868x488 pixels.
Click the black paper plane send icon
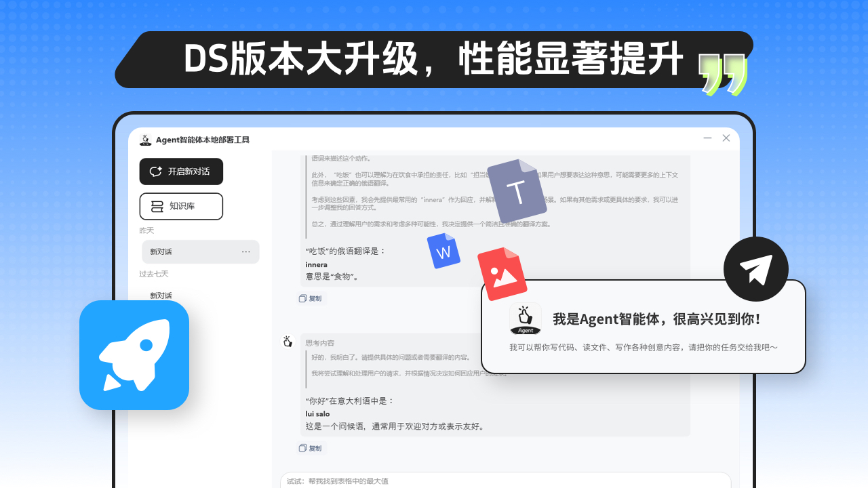tap(755, 269)
